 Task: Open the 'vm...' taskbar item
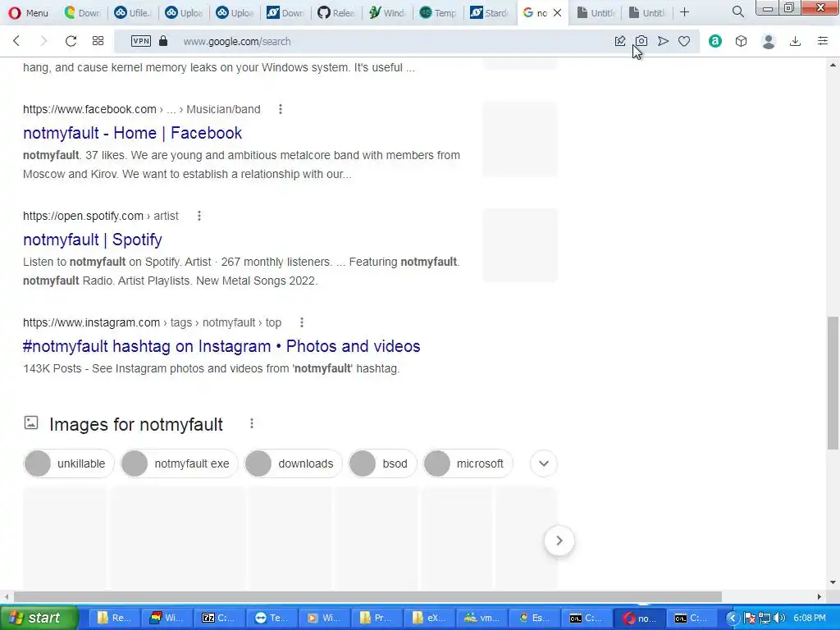[x=482, y=618]
